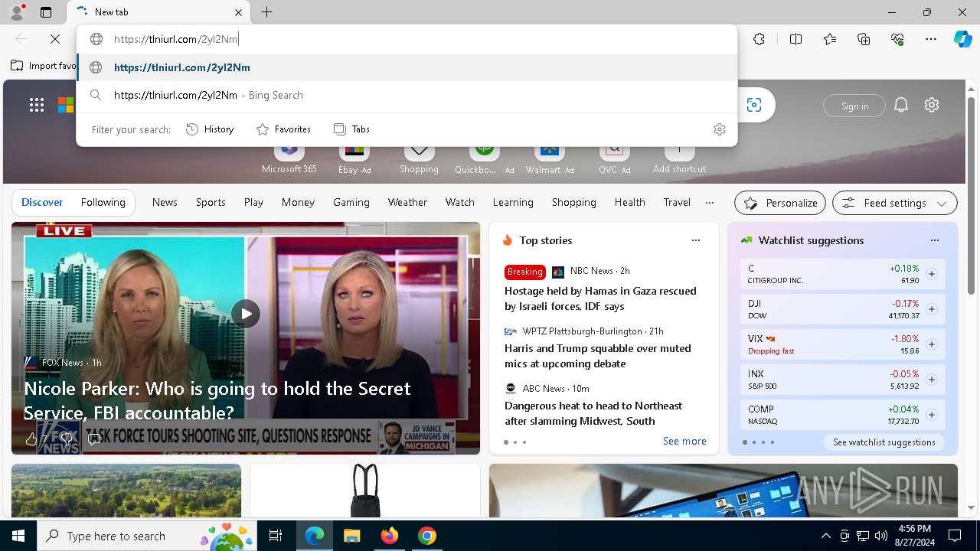Viewport: 980px width, 551px height.
Task: Open Collections toolbar icon
Action: coord(864,39)
